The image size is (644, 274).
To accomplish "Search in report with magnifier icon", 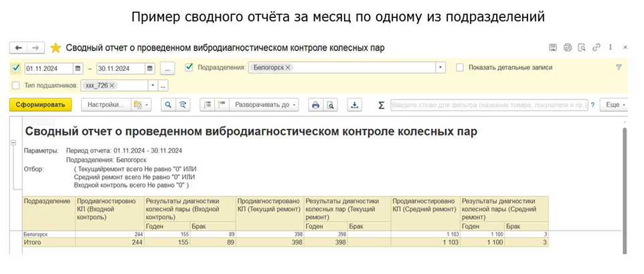I will tap(168, 105).
